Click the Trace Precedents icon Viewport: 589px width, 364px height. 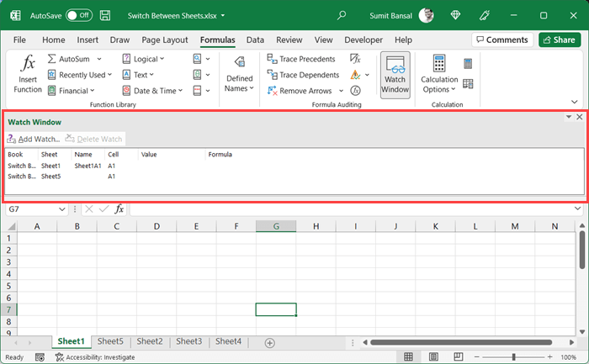coord(273,59)
